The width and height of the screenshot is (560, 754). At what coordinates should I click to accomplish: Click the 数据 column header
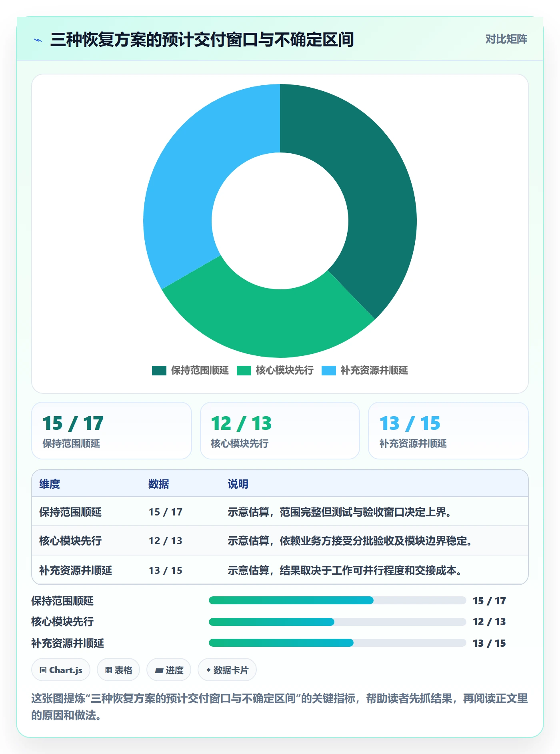[159, 484]
